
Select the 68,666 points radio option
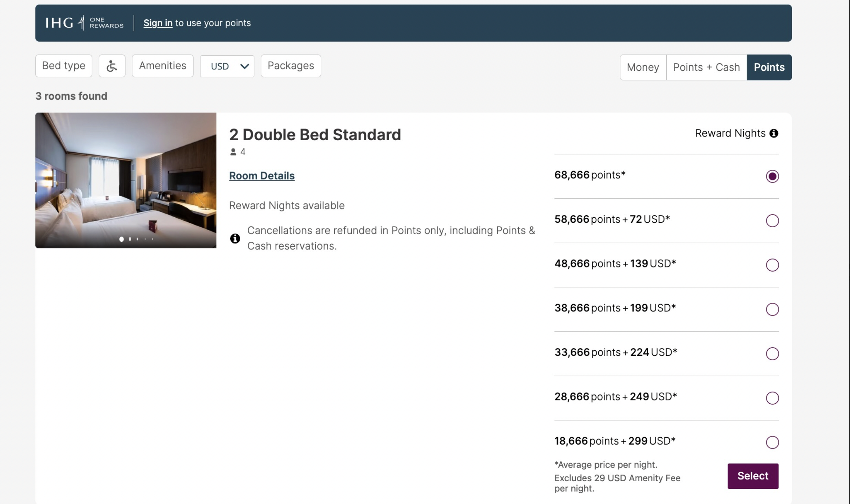coord(772,176)
